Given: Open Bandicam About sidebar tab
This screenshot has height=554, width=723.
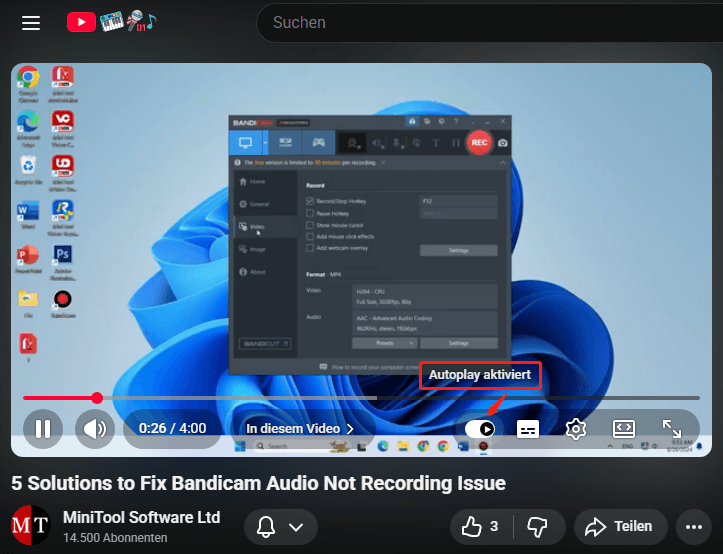Looking at the screenshot, I should [x=265, y=272].
